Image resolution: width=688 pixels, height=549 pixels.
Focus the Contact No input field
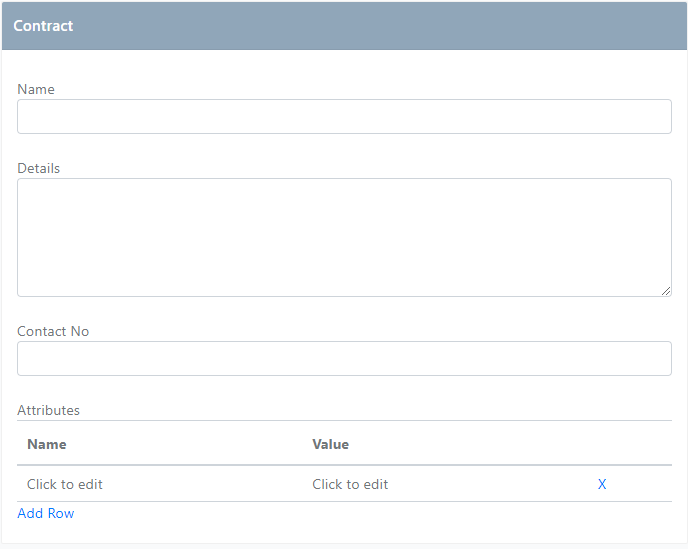(344, 359)
